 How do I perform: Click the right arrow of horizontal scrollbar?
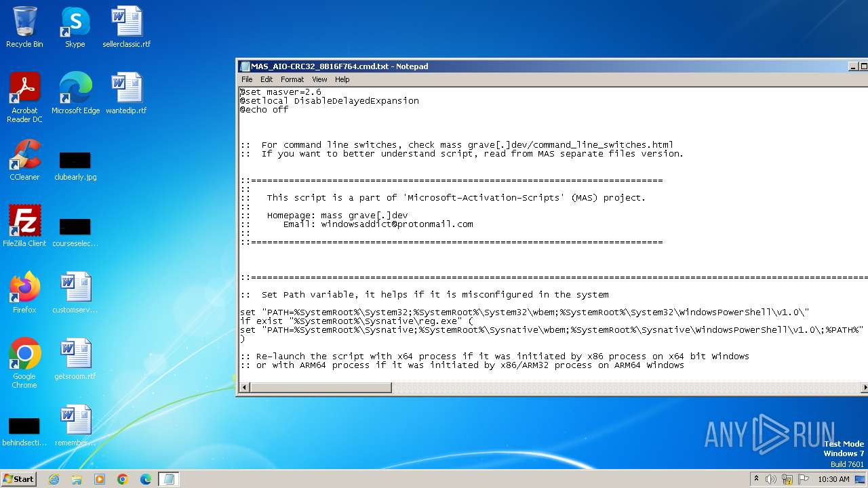click(865, 387)
